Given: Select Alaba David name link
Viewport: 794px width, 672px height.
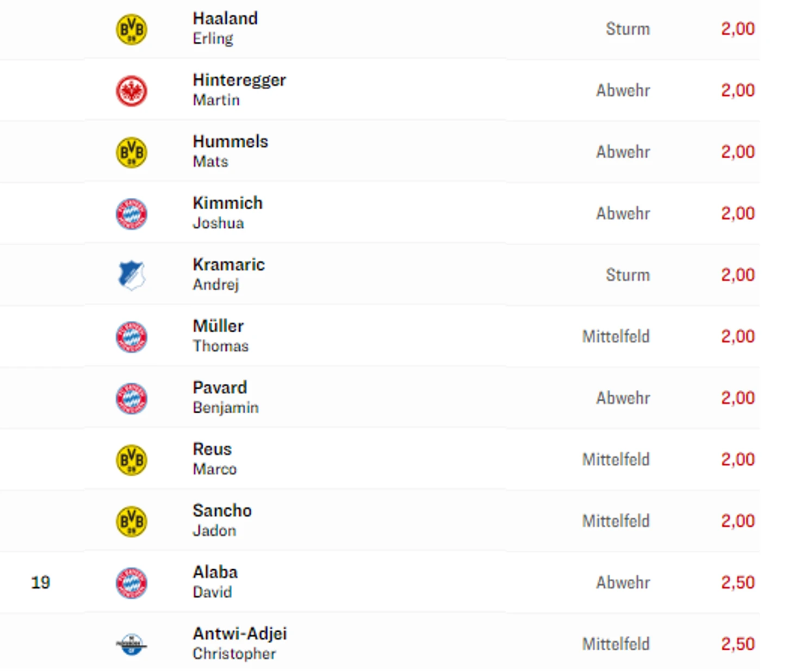Looking at the screenshot, I should [x=215, y=582].
